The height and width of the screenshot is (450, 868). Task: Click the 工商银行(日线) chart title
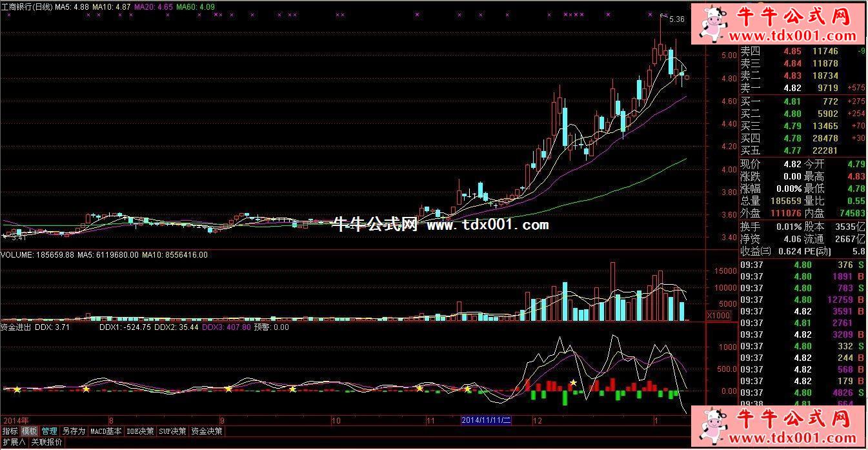click(26, 6)
